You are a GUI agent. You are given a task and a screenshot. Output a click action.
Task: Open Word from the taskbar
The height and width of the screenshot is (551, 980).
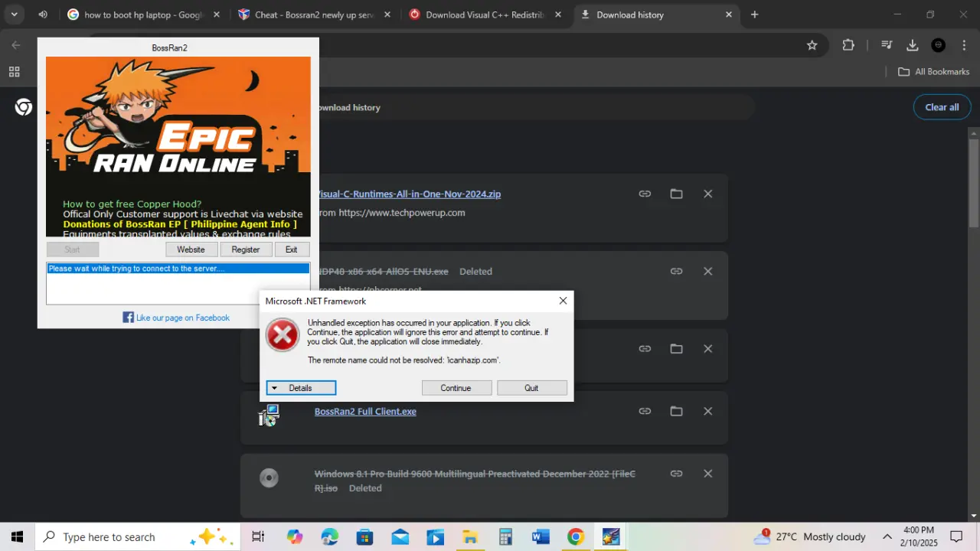pyautogui.click(x=541, y=536)
